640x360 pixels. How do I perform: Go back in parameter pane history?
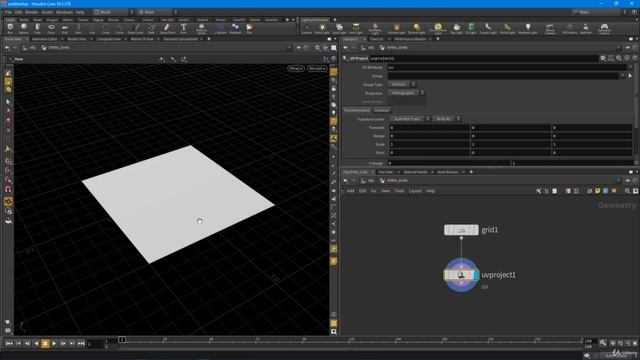(346, 47)
